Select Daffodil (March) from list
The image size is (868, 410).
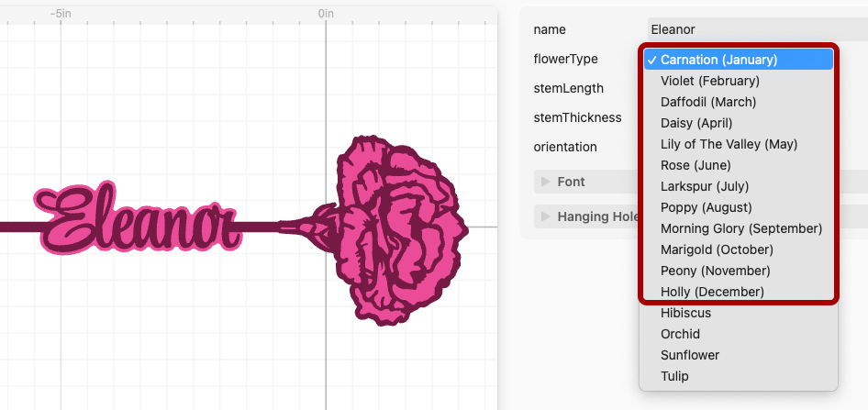(x=739, y=102)
